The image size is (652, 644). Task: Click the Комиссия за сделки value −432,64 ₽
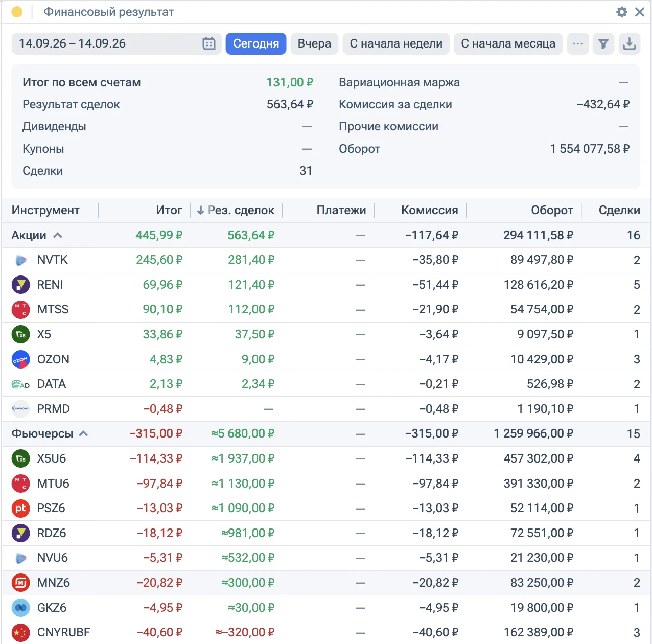(x=603, y=104)
